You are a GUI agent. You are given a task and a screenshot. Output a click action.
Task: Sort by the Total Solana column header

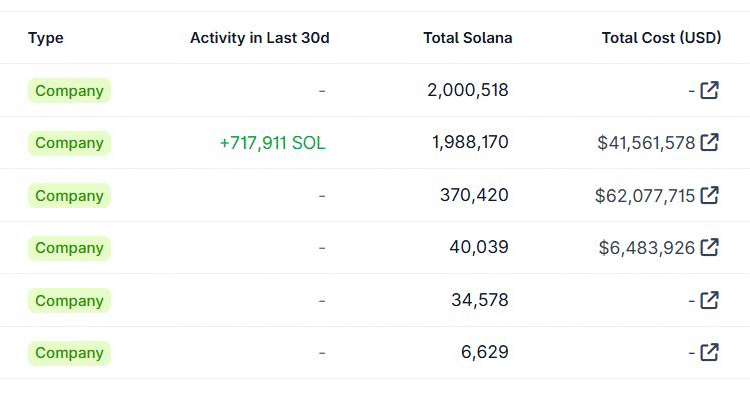[x=467, y=38]
